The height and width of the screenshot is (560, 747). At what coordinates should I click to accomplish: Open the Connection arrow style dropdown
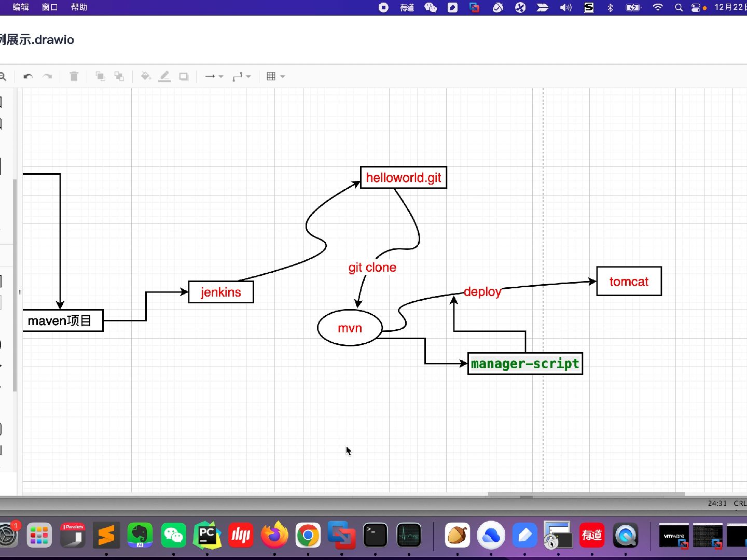214,76
